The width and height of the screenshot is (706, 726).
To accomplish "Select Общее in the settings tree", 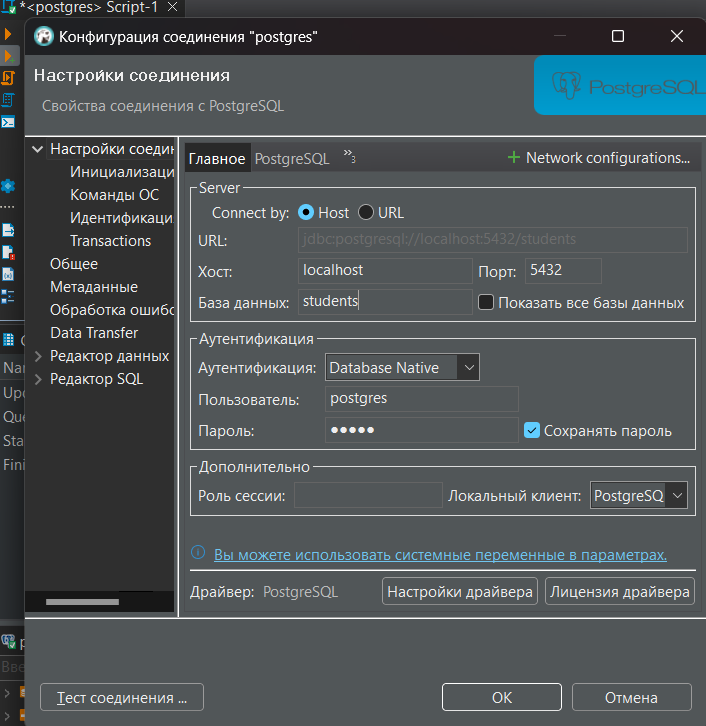I will click(x=74, y=264).
